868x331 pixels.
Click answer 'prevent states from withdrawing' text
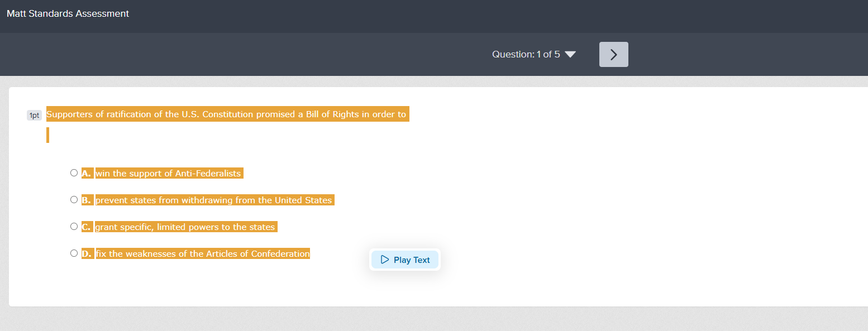pyautogui.click(x=214, y=200)
